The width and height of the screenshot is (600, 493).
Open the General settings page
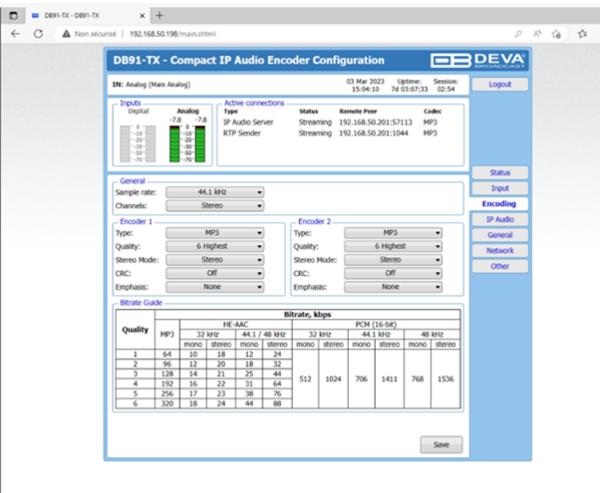coord(500,235)
